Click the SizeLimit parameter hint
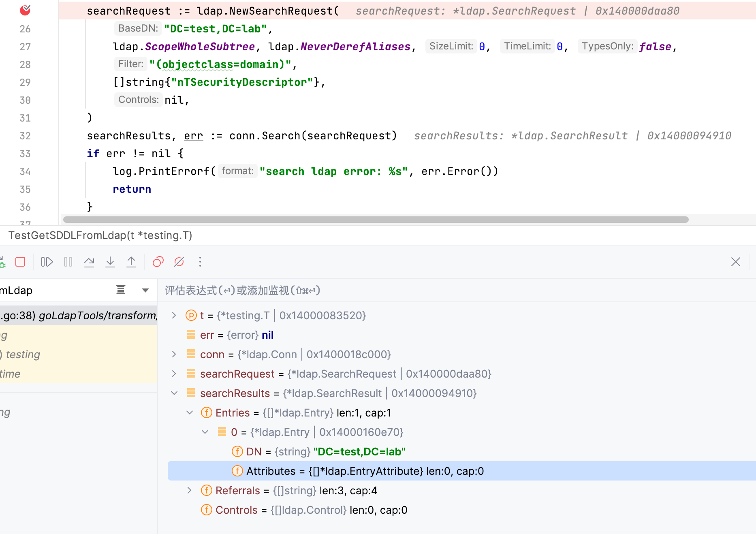The image size is (756, 534). [x=451, y=46]
